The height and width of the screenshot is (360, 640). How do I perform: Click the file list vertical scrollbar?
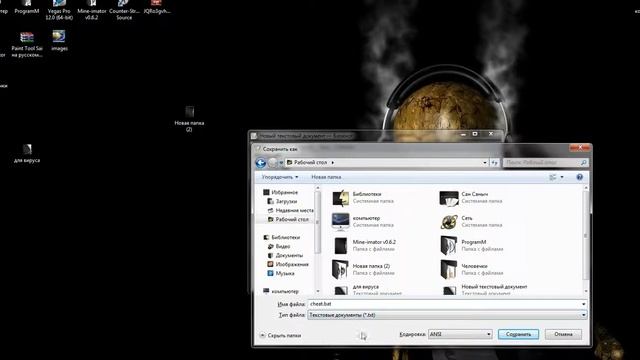click(586, 235)
